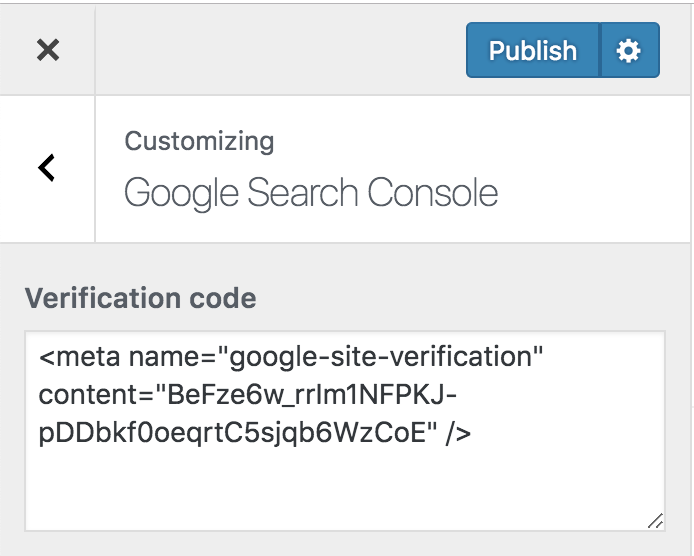Image resolution: width=694 pixels, height=556 pixels.
Task: Close the Customizer with the X icon
Action: [47, 50]
